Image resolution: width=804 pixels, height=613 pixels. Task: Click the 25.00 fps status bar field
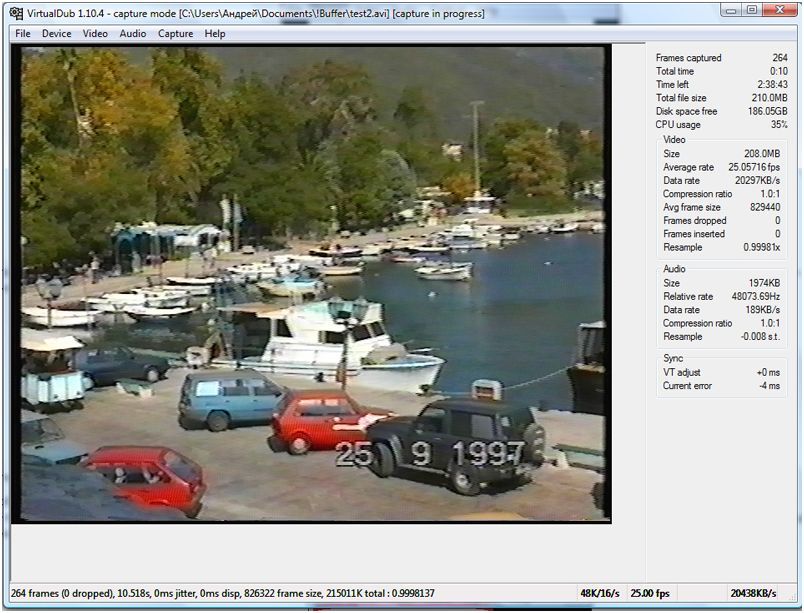coord(648,593)
